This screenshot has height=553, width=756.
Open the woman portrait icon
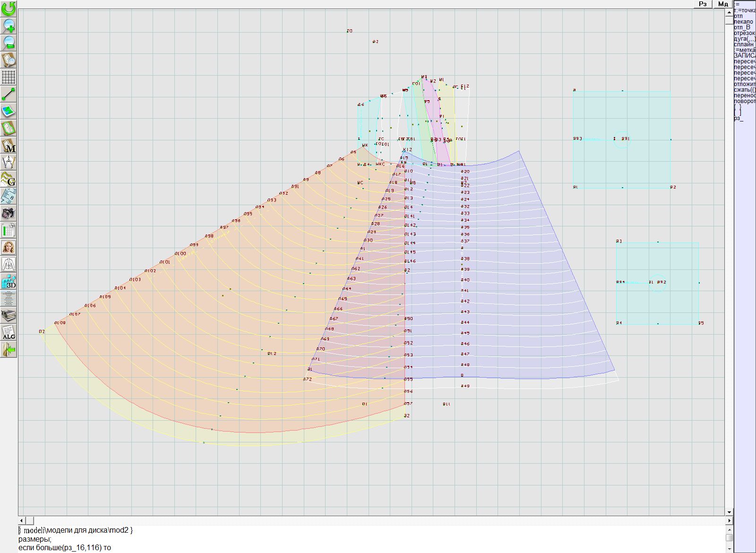pyautogui.click(x=9, y=248)
